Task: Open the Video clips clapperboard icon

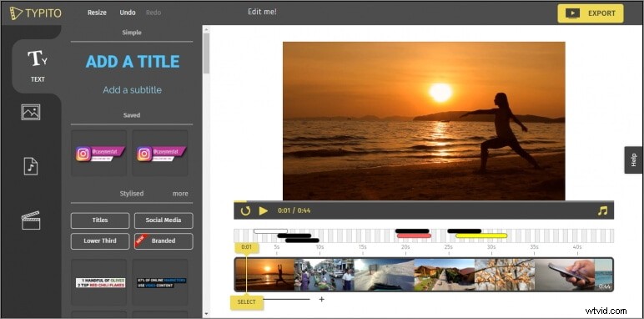Action: tap(31, 220)
